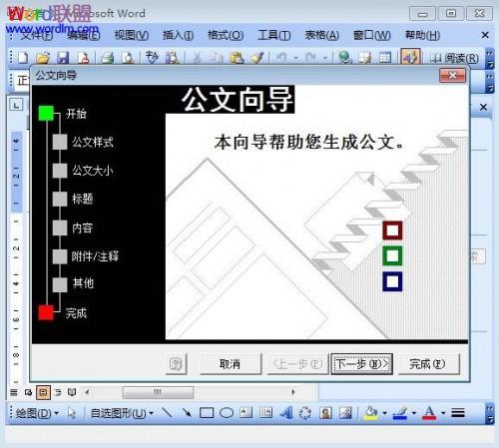
Task: Open the 格式(O) menu
Action: (226, 35)
